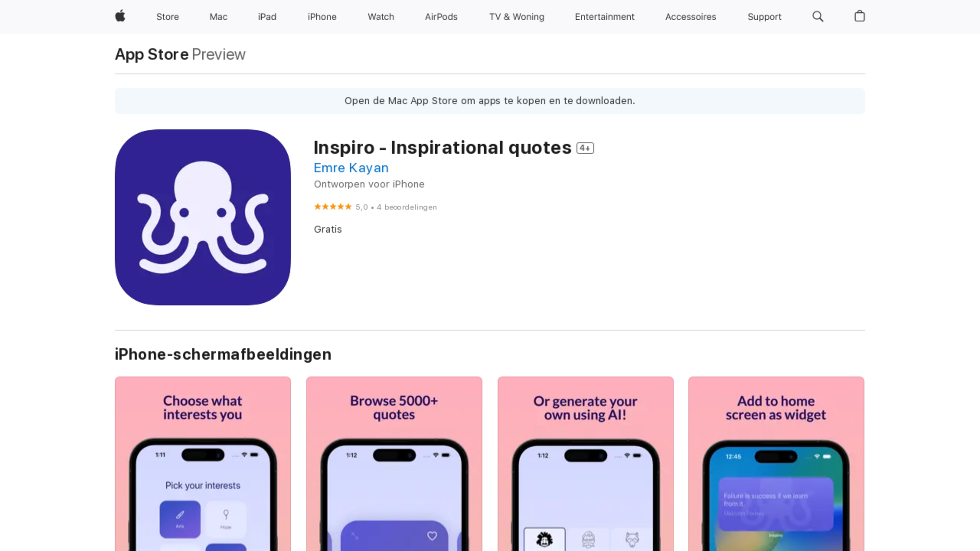Viewport: 980px width, 551px height.
Task: Open the search magnifier icon
Action: tap(817, 16)
